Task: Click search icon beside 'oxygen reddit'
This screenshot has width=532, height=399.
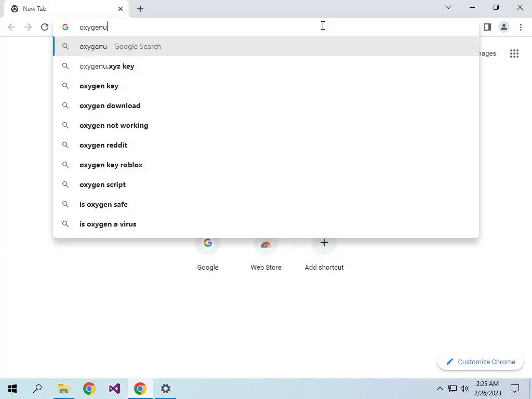Action: [x=65, y=145]
